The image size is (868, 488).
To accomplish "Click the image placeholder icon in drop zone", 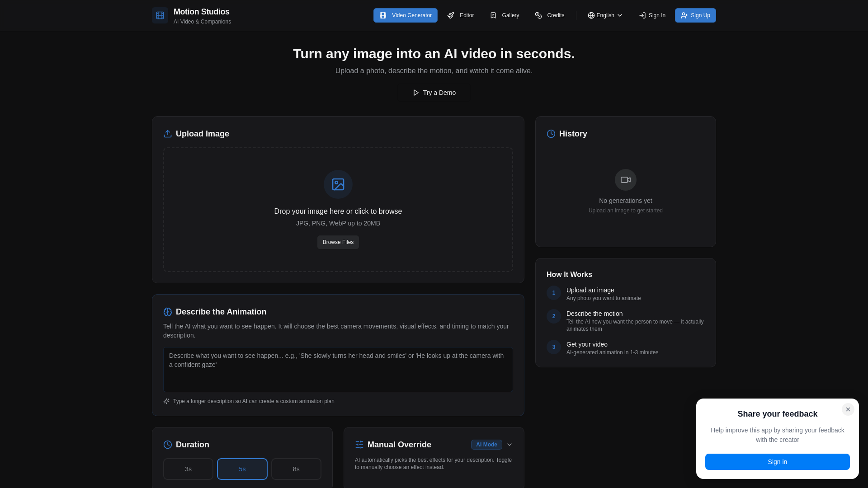I will (x=338, y=184).
